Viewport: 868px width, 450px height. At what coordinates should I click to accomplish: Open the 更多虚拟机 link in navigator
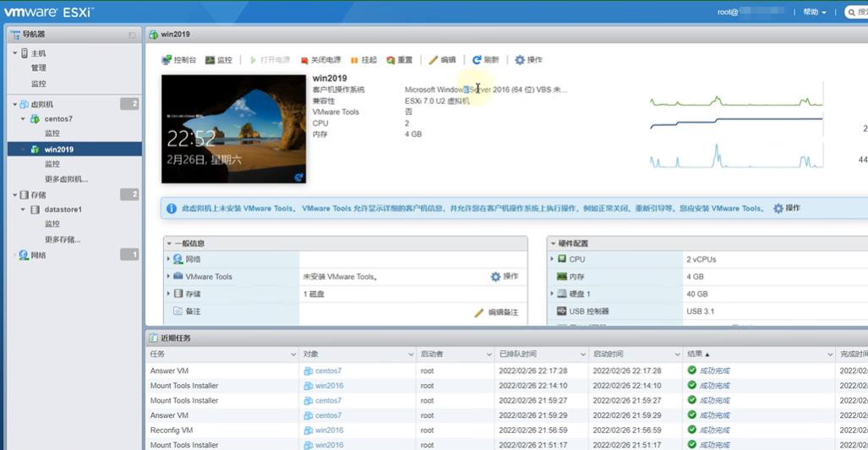point(66,179)
